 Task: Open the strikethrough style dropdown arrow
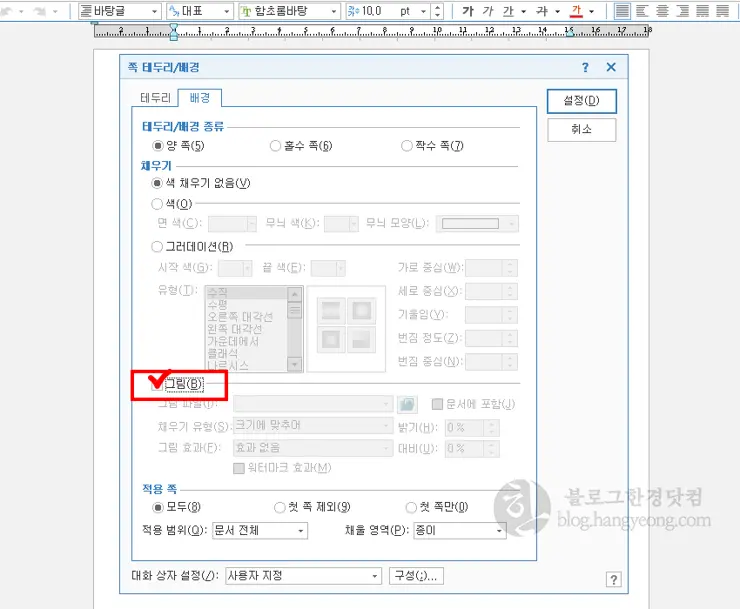557,11
